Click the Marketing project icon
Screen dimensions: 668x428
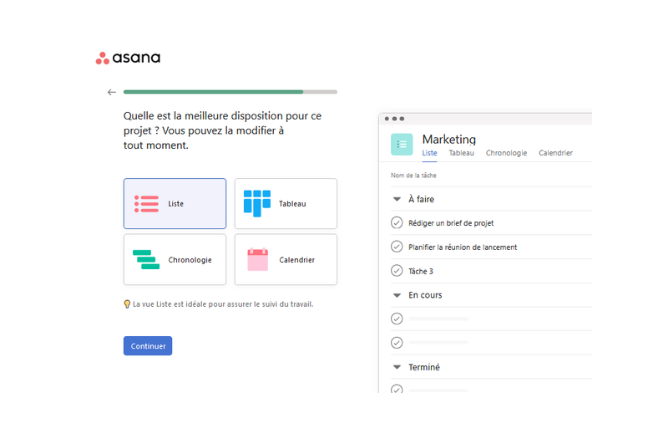[401, 144]
